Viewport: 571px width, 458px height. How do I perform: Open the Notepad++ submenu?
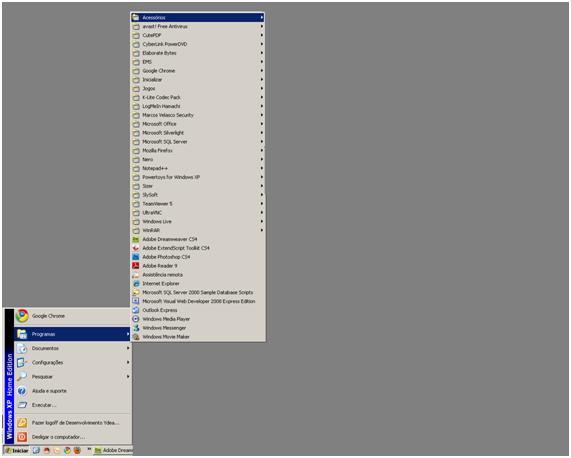[x=198, y=168]
